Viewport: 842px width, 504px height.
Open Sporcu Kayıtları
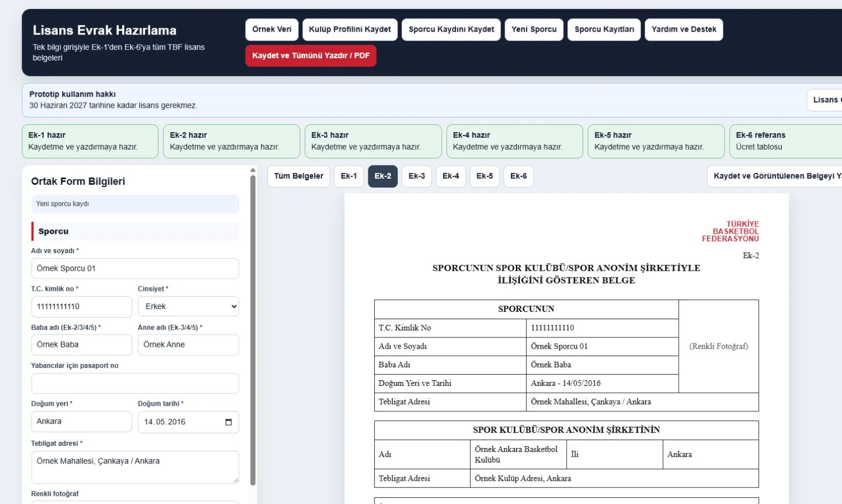(x=604, y=29)
